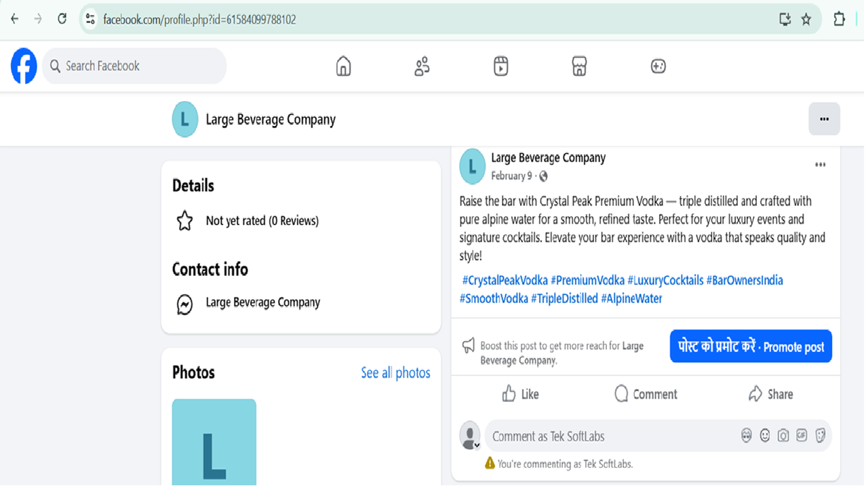Go back using browser back arrow
Viewport: 868px width, 488px height.
pyautogui.click(x=14, y=19)
